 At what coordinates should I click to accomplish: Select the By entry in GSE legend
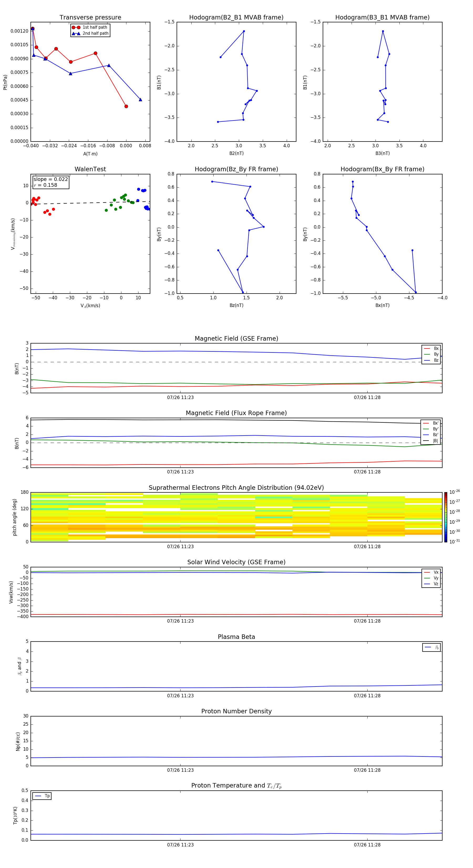pos(431,355)
